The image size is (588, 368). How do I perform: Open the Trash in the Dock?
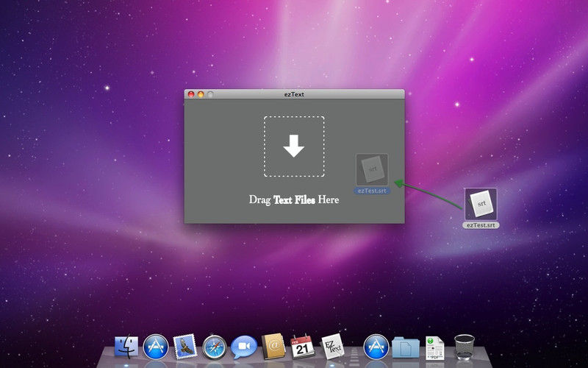[465, 347]
